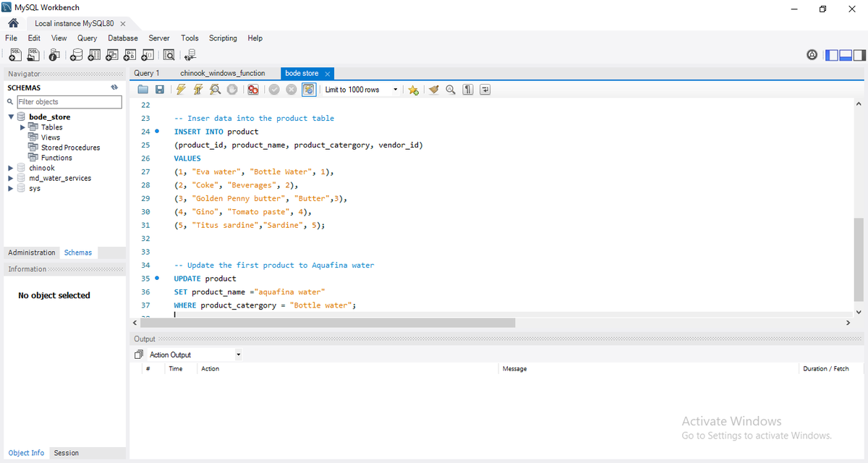Image resolution: width=868 pixels, height=463 pixels.
Task: Create a new stored procedure icon
Action: click(x=130, y=54)
